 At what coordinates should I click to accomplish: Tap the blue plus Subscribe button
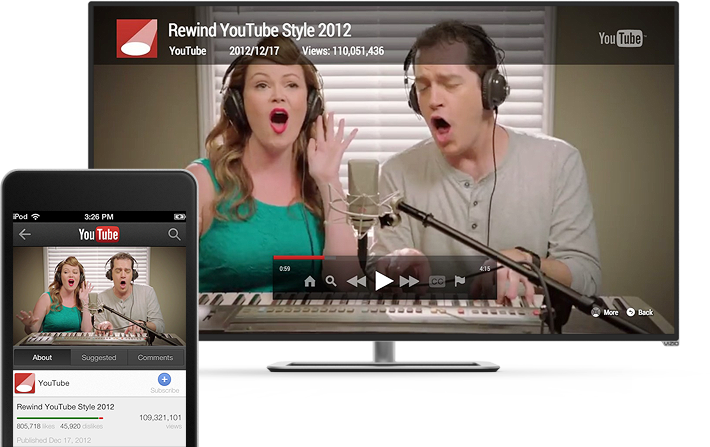[164, 380]
